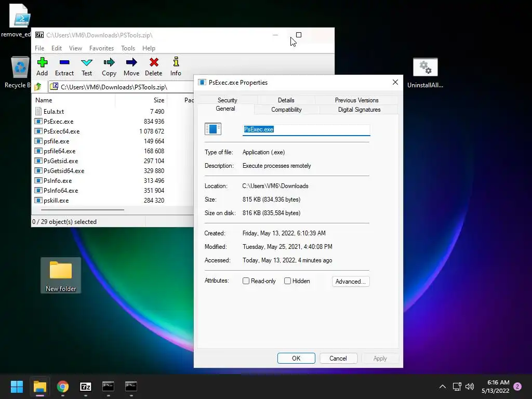Switch to the Security tab
Screen dimensions: 532x399
(x=228, y=100)
